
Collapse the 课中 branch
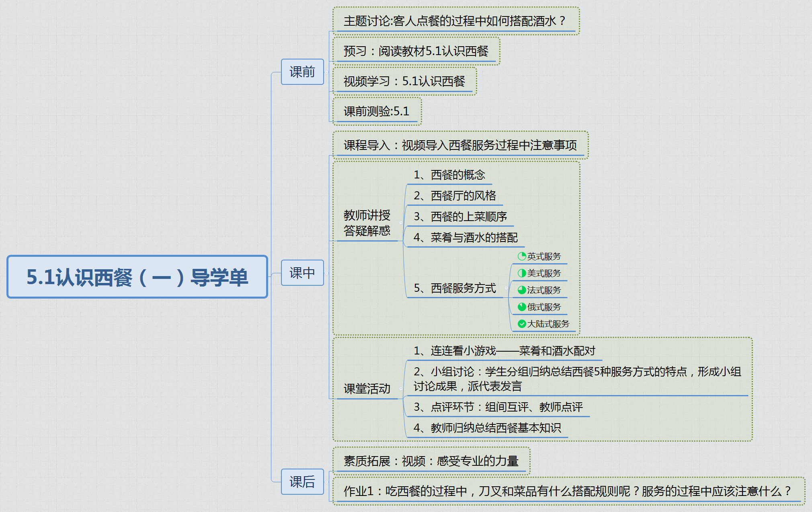click(326, 273)
